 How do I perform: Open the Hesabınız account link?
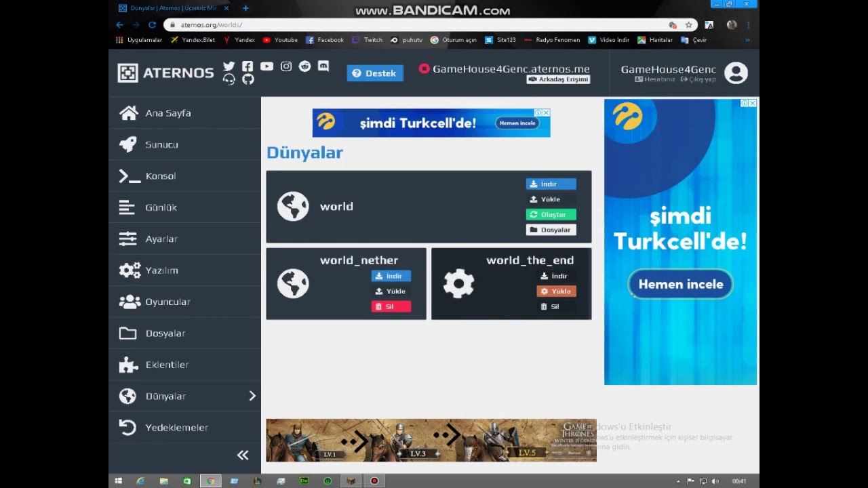(655, 79)
